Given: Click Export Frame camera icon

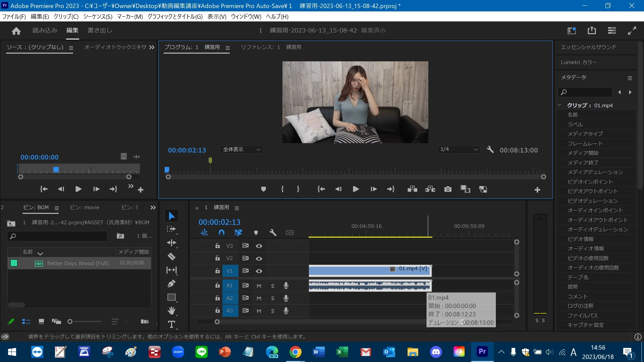Looking at the screenshot, I should coord(448,189).
